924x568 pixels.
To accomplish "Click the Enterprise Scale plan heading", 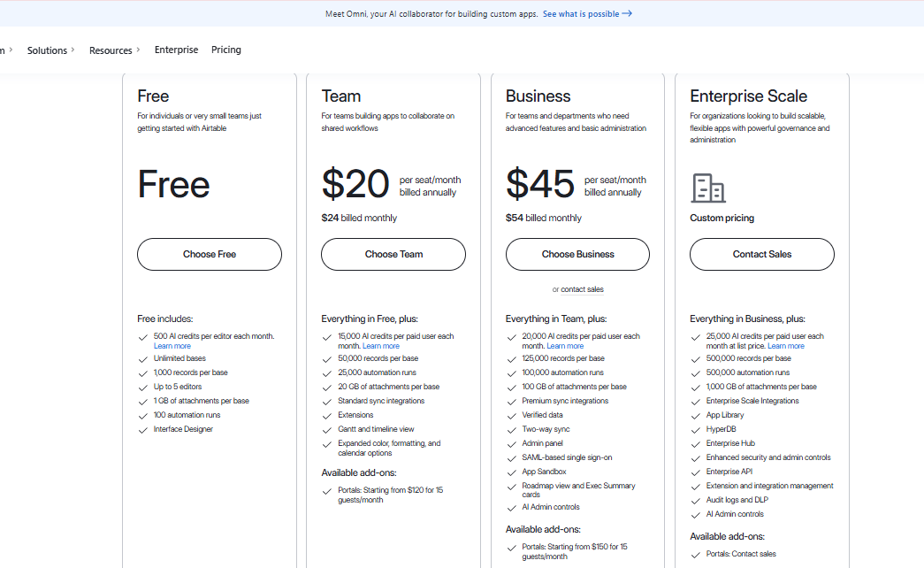I will pyautogui.click(x=748, y=96).
